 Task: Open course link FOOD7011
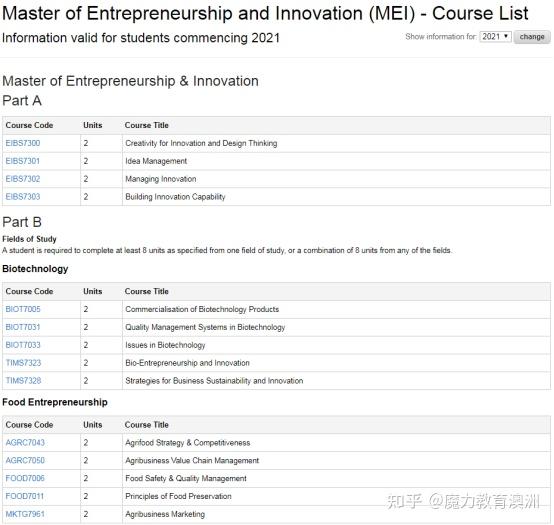(x=25, y=496)
